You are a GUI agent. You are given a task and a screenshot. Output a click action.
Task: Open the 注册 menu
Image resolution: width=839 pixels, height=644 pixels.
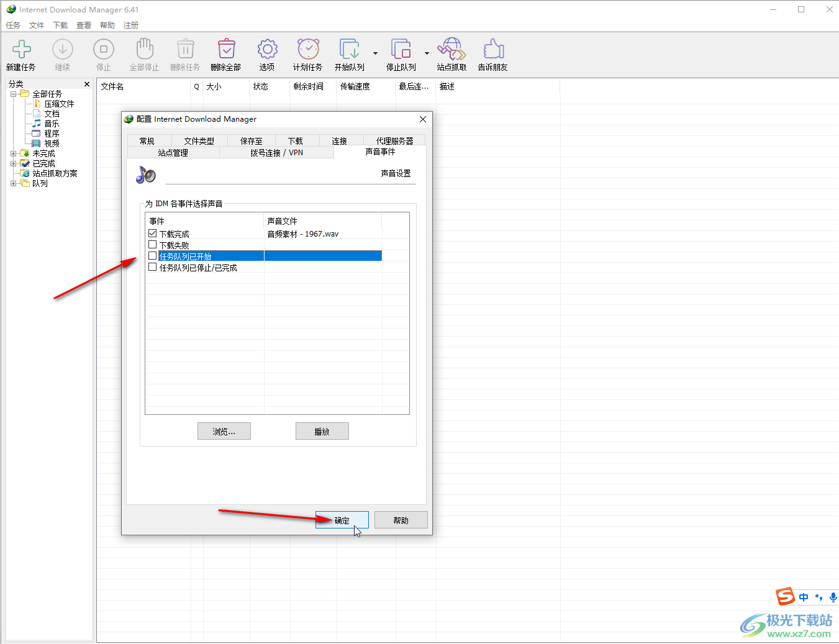click(131, 25)
